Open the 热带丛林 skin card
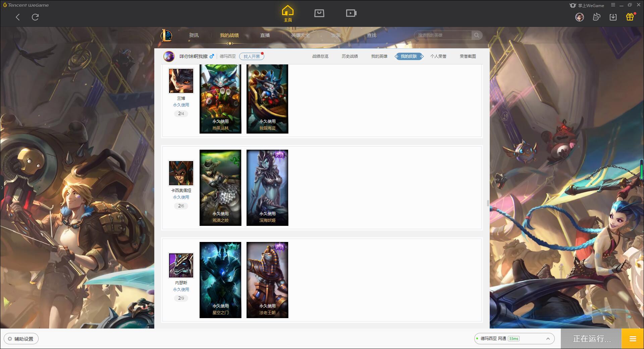This screenshot has width=644, height=349. 220,99
